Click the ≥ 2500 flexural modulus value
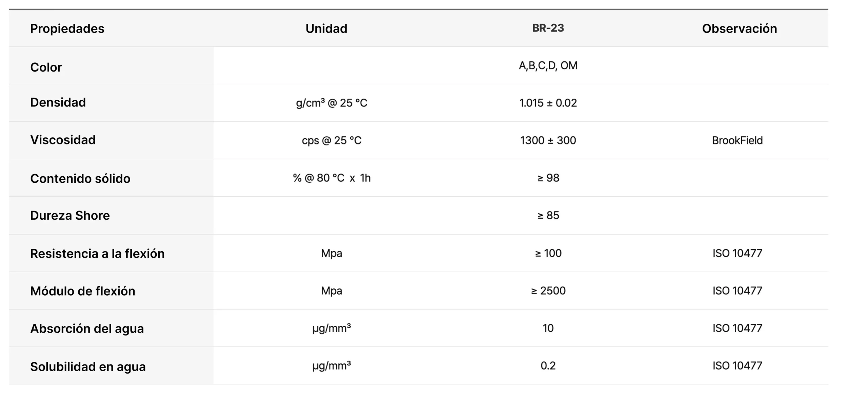 [x=548, y=291]
